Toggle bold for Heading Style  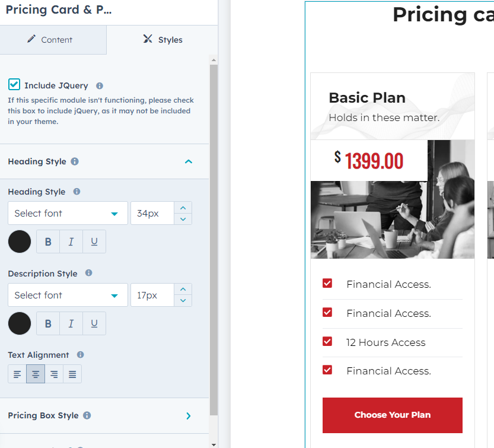click(x=48, y=242)
